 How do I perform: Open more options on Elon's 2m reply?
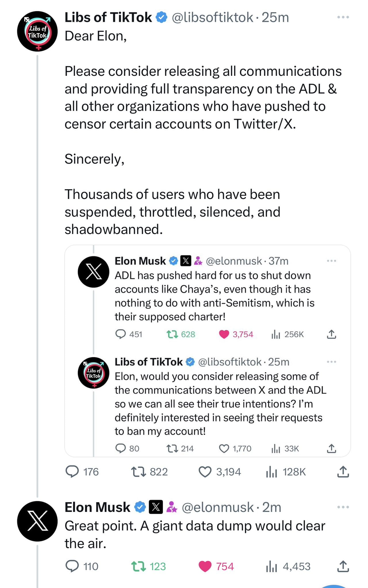[343, 507]
